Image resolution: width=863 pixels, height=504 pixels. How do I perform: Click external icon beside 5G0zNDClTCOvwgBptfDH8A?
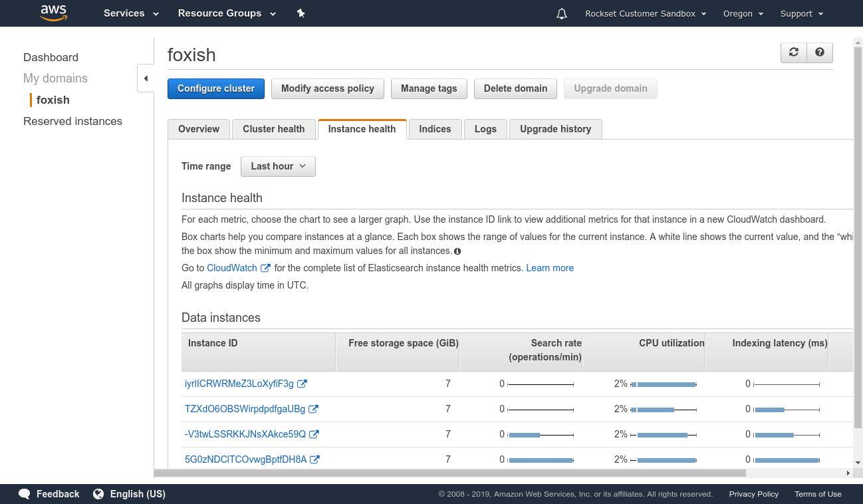point(315,459)
